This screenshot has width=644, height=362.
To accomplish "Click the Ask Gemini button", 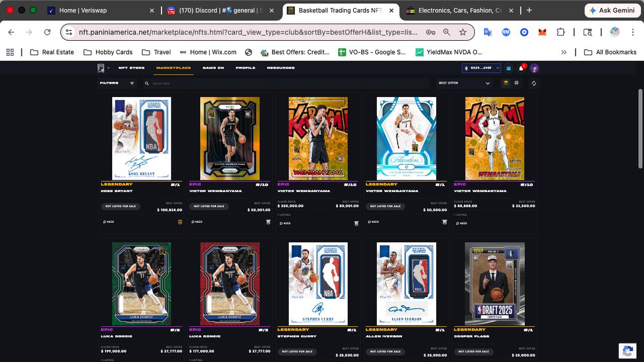I will [611, 10].
